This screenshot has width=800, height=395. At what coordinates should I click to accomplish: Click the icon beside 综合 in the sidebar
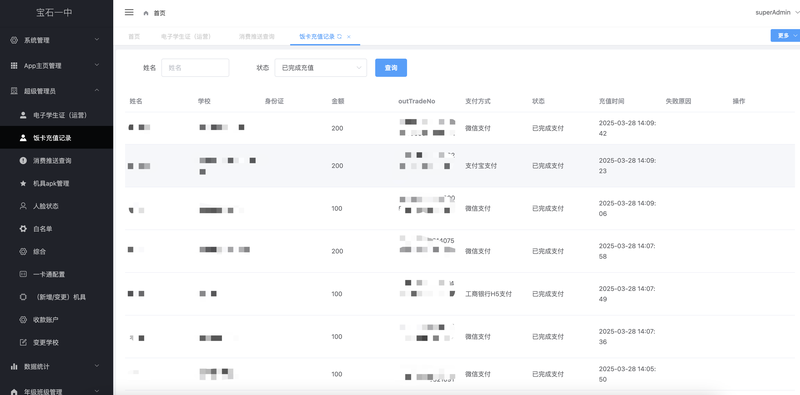coord(23,251)
